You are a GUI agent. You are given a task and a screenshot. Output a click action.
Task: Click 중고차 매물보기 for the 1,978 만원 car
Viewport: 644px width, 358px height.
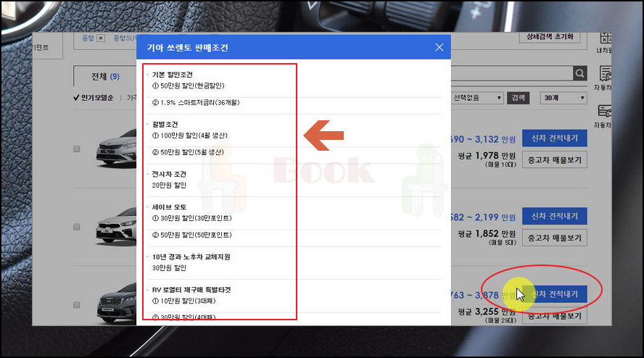555,160
